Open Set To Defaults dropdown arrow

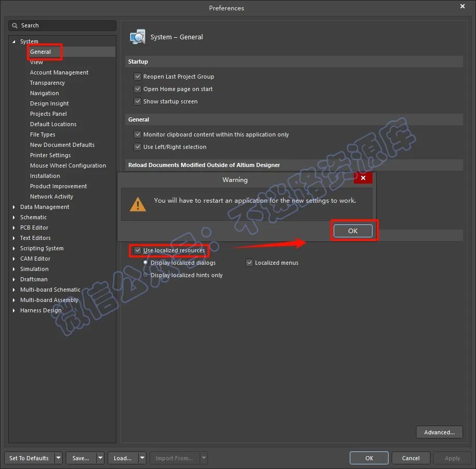pyautogui.click(x=58, y=458)
